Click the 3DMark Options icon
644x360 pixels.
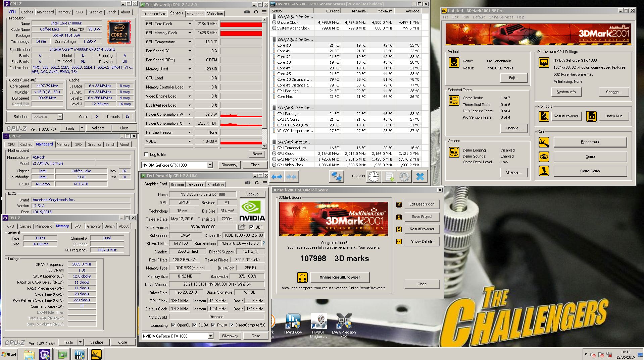coord(454,152)
